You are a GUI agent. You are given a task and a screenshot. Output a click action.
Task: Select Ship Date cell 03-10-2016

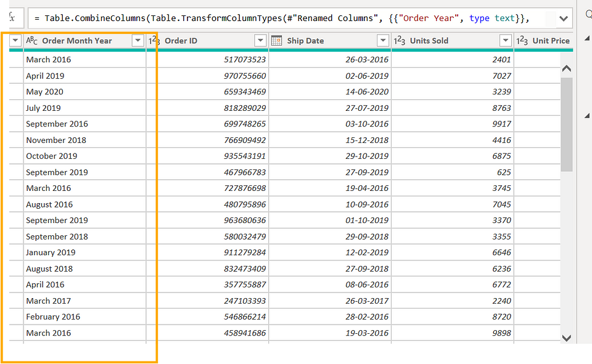pyautogui.click(x=330, y=124)
